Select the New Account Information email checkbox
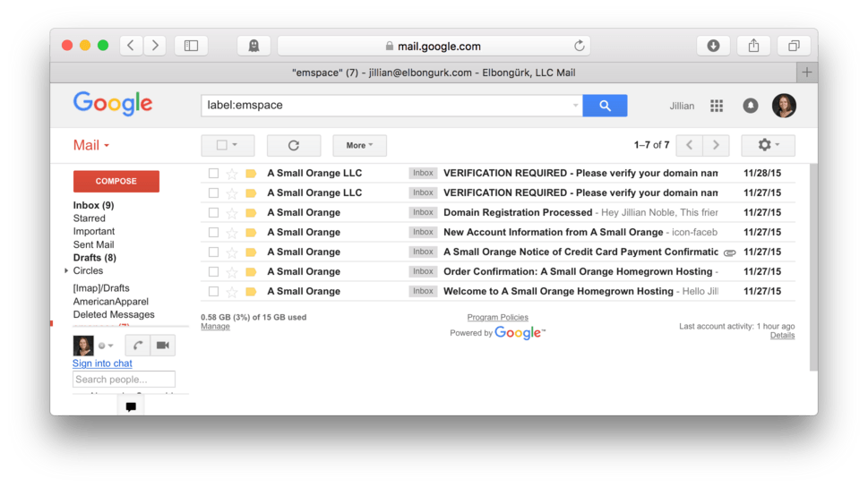This screenshot has height=487, width=868. [x=213, y=233]
